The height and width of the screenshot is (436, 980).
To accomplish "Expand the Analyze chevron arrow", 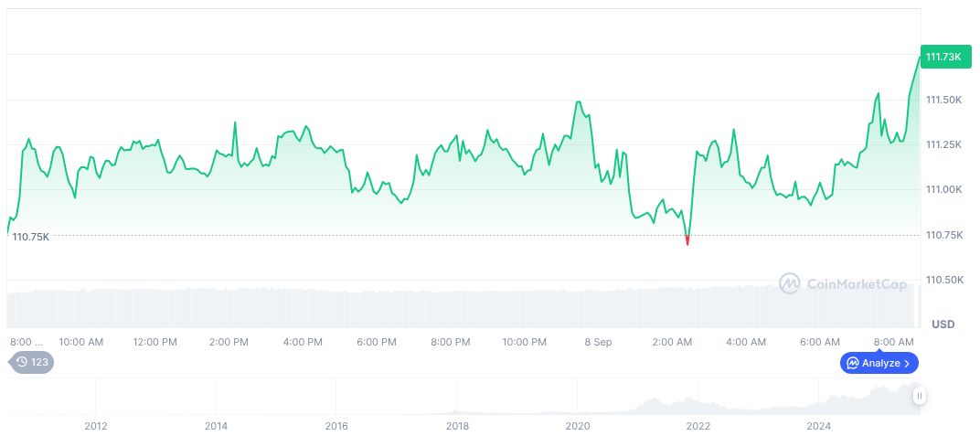I will click(907, 363).
